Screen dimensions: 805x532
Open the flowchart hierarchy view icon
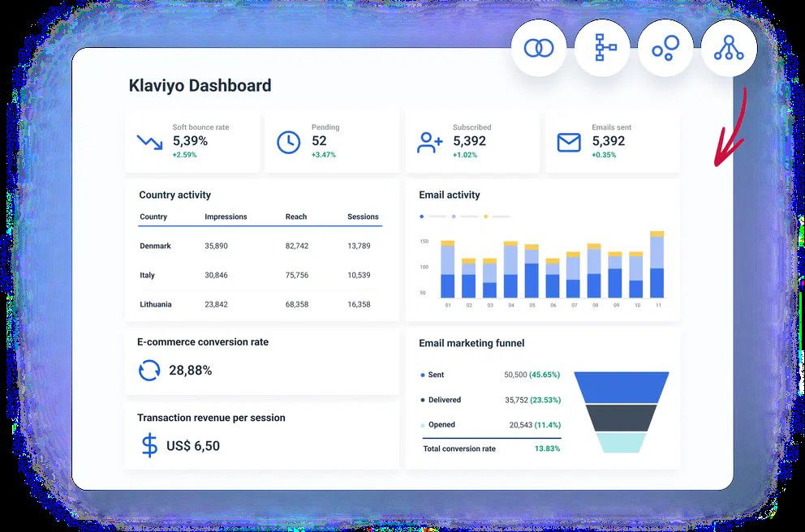tap(601, 48)
